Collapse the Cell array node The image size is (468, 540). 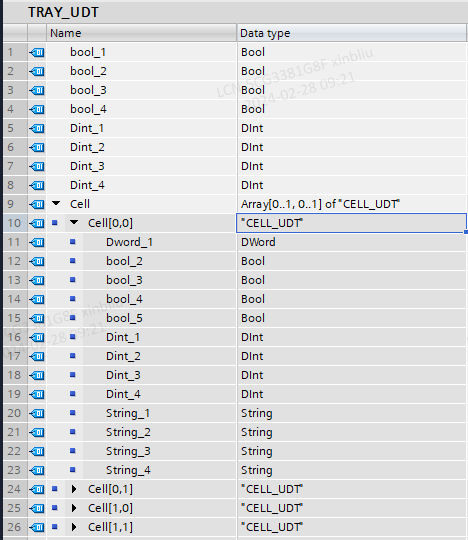[x=56, y=204]
